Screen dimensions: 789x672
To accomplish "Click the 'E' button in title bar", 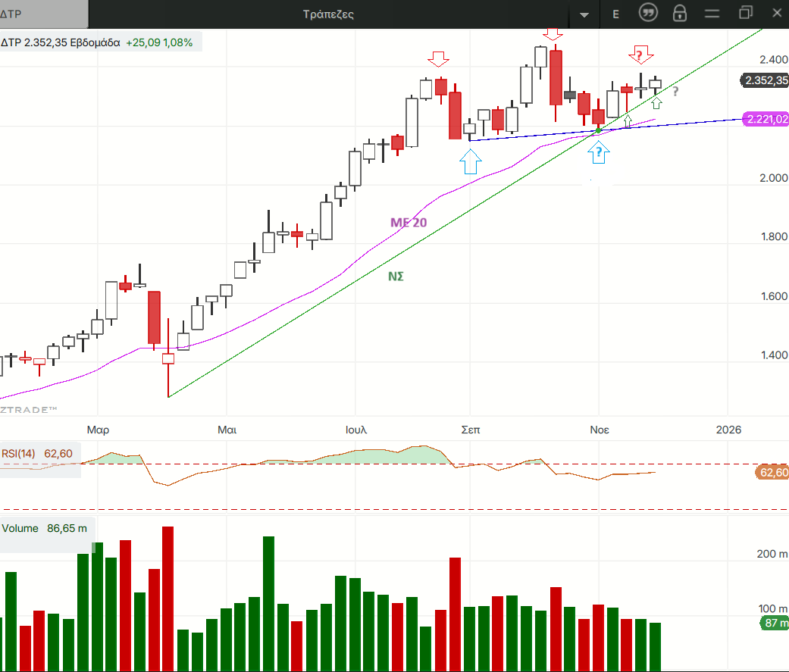I will click(x=615, y=14).
